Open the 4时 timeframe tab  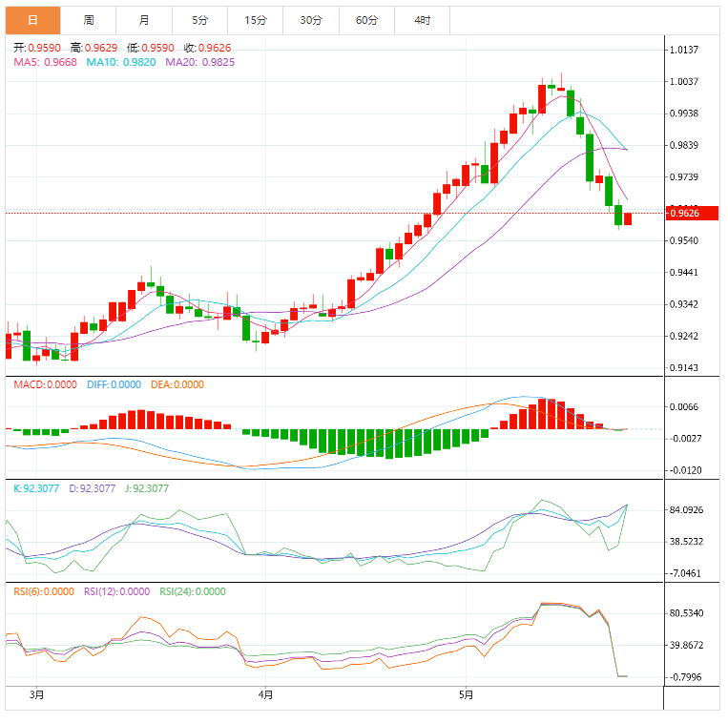point(423,20)
